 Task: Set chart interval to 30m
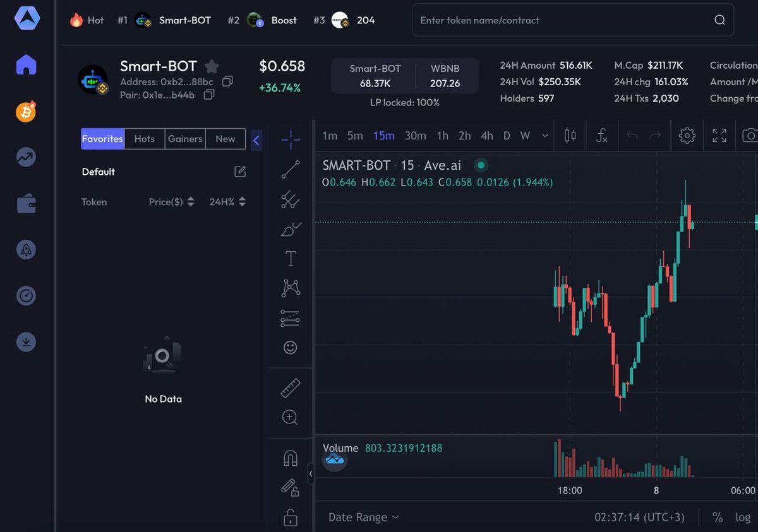416,136
